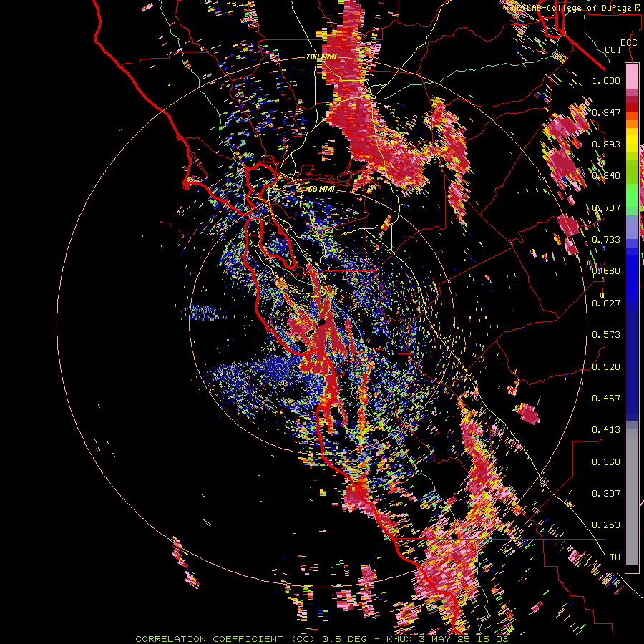Select the 0.520 scale value
The image size is (644, 644).
pyautogui.click(x=606, y=367)
